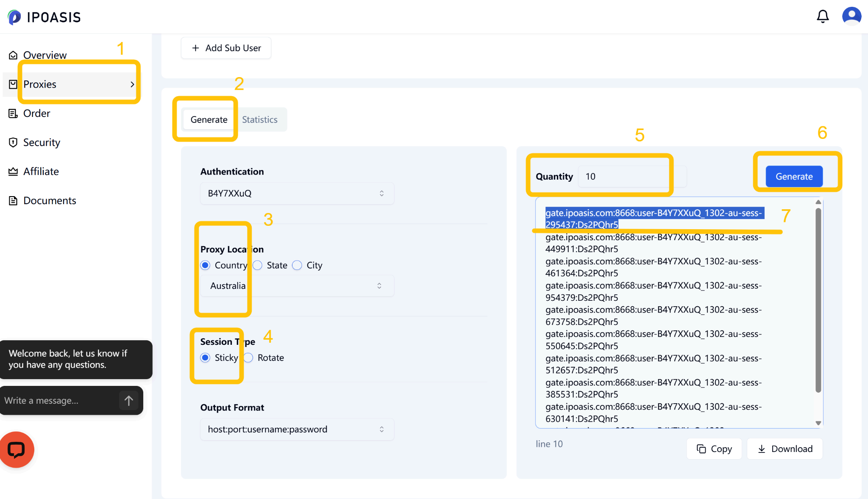Click the Download button
Viewport: 868px width, 499px height.
click(785, 449)
